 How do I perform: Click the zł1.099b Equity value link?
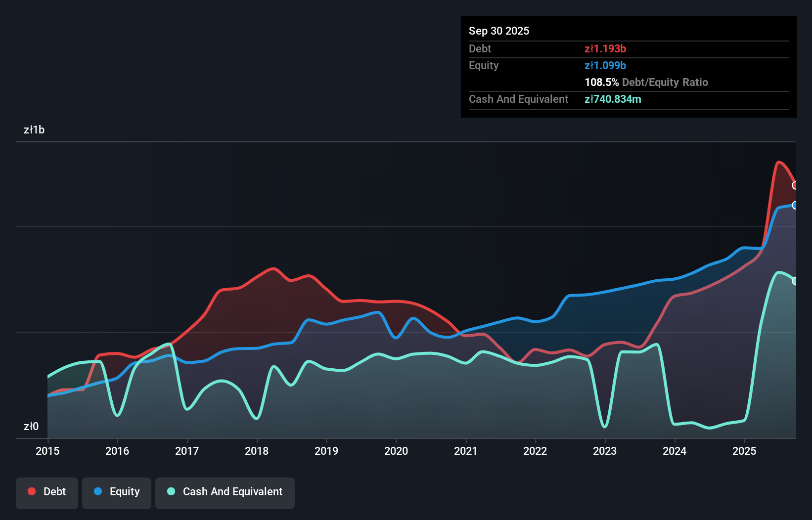tap(605, 65)
